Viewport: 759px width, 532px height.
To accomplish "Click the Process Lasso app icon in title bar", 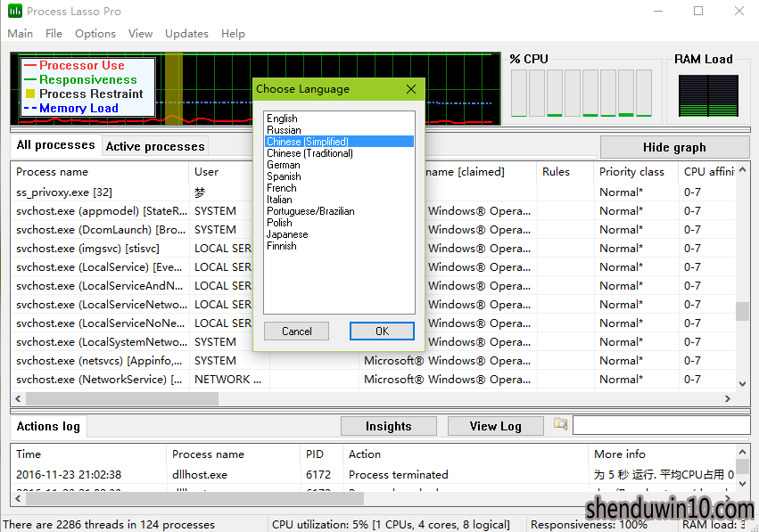I will click(15, 11).
